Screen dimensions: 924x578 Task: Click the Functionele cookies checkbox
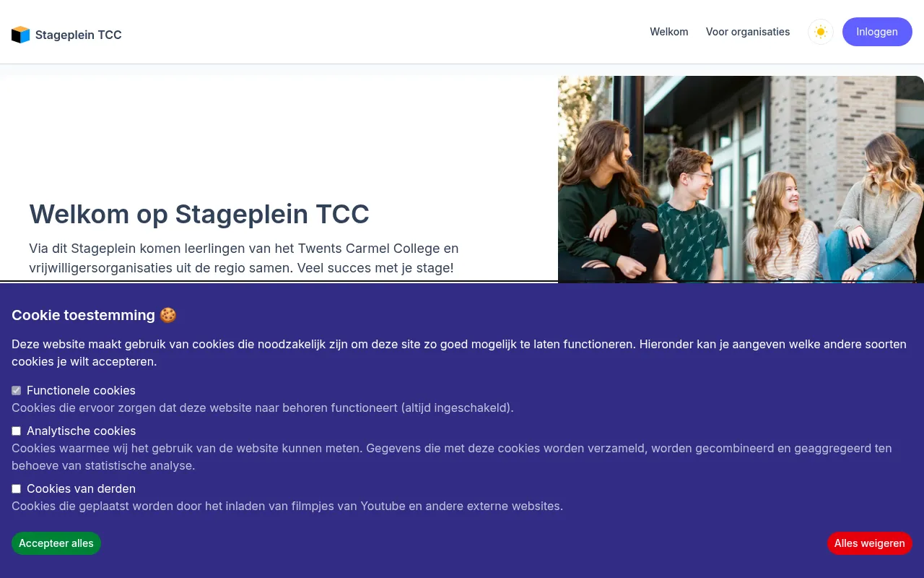click(16, 390)
